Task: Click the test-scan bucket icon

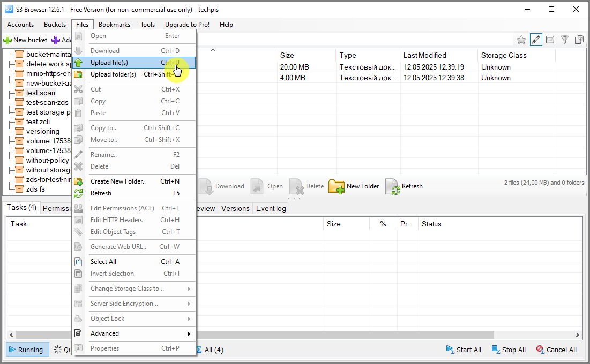Action: (19, 93)
